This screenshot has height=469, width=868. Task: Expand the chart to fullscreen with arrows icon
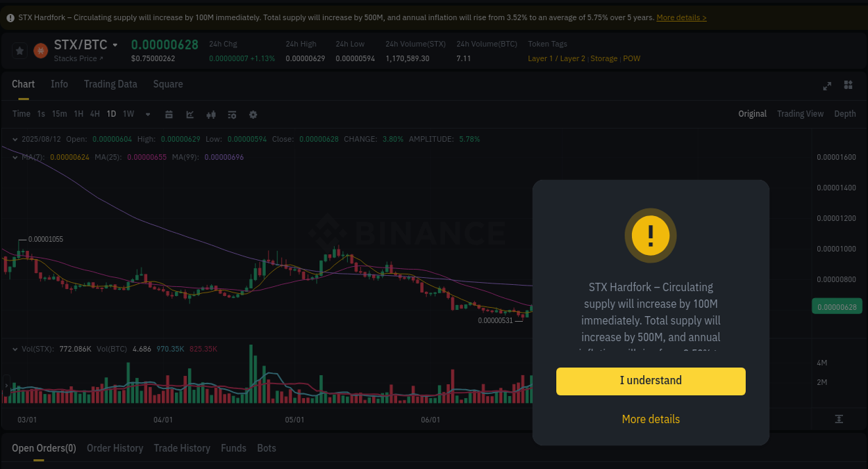pyautogui.click(x=826, y=85)
